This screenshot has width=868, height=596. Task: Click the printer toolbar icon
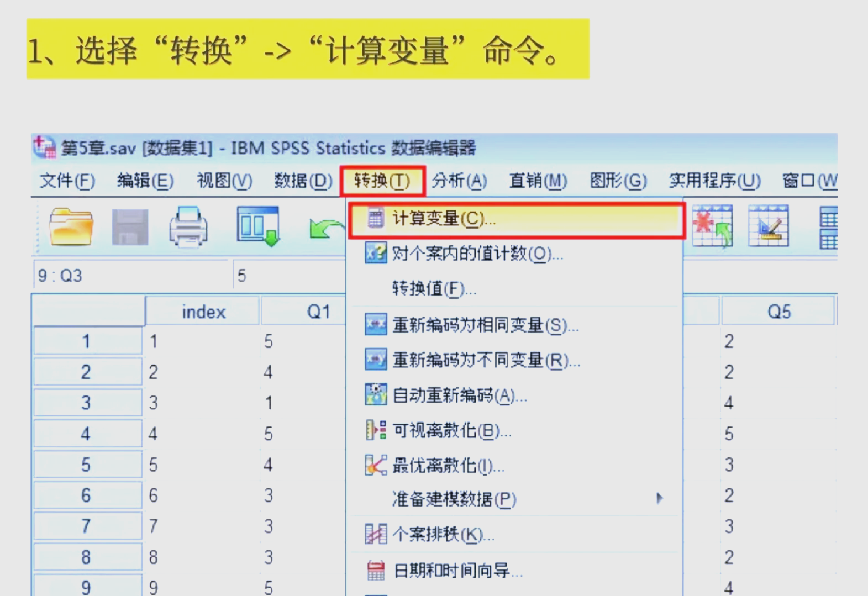click(188, 226)
